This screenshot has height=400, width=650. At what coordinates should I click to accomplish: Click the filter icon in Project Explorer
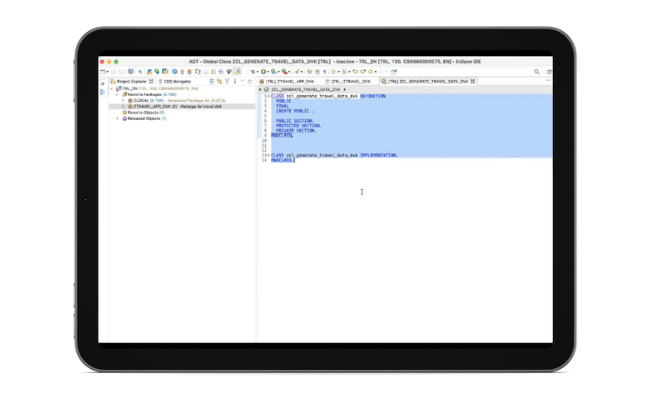pyautogui.click(x=226, y=81)
